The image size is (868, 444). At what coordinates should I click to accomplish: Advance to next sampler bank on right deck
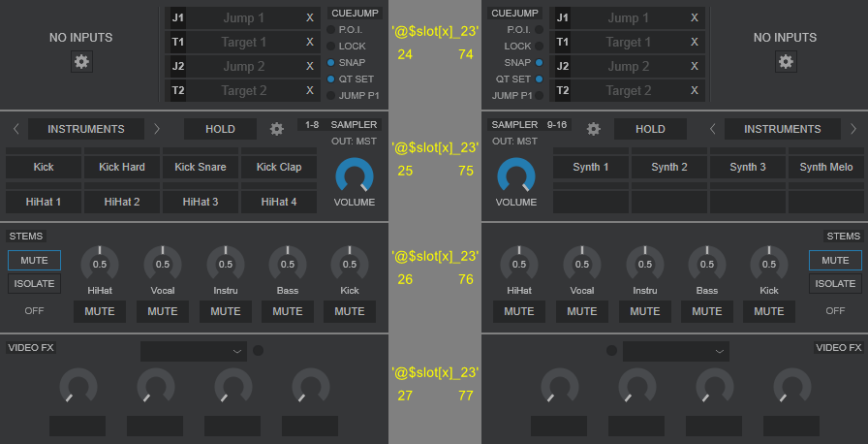pyautogui.click(x=852, y=129)
